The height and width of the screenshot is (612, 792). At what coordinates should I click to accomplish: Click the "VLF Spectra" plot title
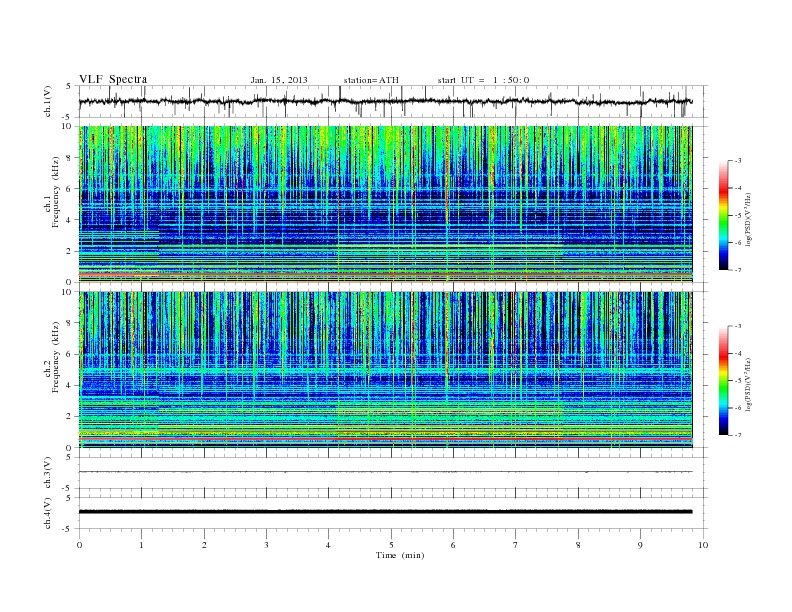pyautogui.click(x=113, y=79)
